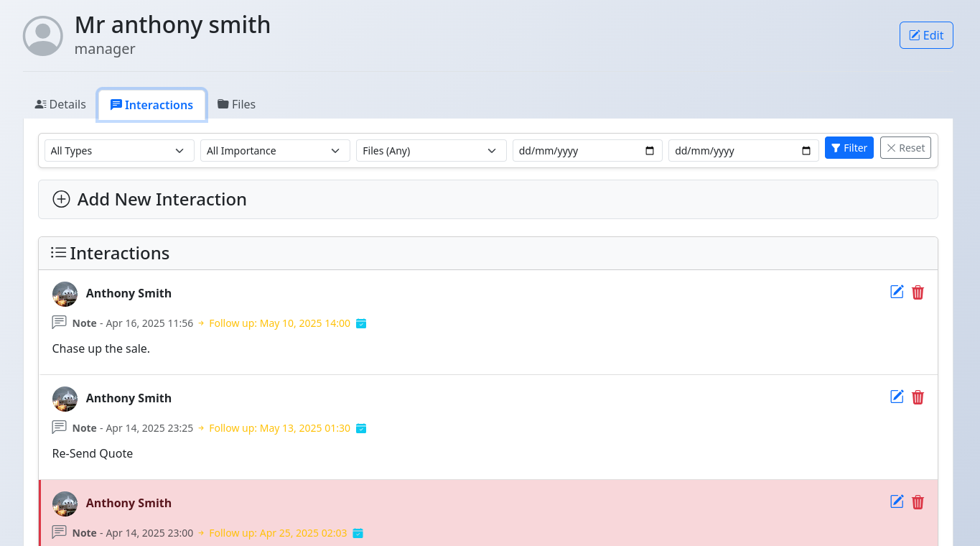
Task: Click user avatar on Re-Send Quote note
Action: 65,399
